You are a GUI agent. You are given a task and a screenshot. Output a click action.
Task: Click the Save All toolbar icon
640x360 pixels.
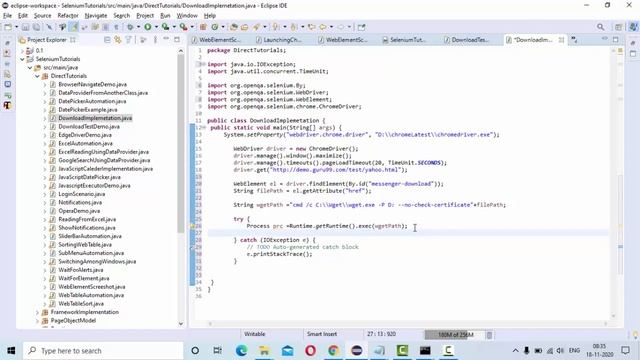(36, 27)
